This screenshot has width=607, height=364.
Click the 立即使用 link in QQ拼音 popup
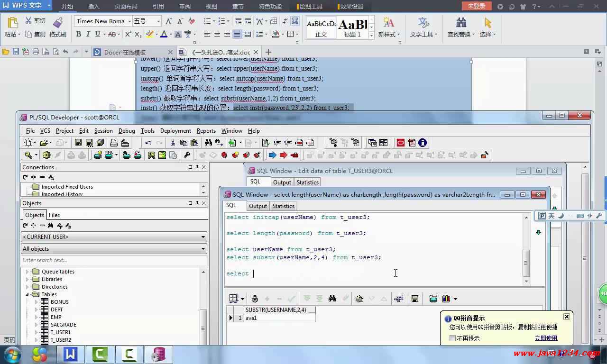[x=546, y=338]
